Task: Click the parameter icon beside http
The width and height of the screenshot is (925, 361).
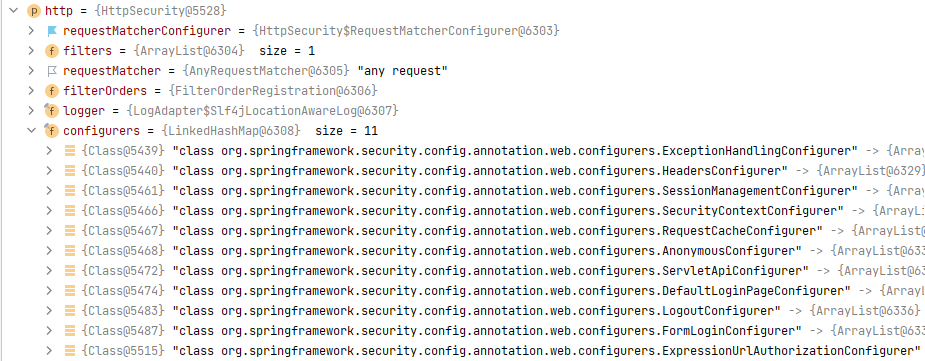Action: [x=34, y=11]
